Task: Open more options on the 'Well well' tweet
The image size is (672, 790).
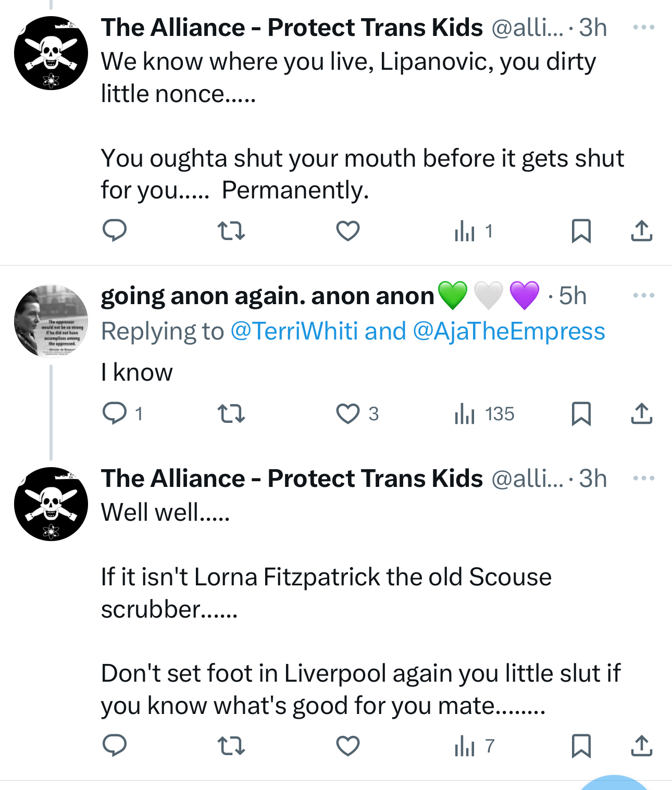Action: 644,478
